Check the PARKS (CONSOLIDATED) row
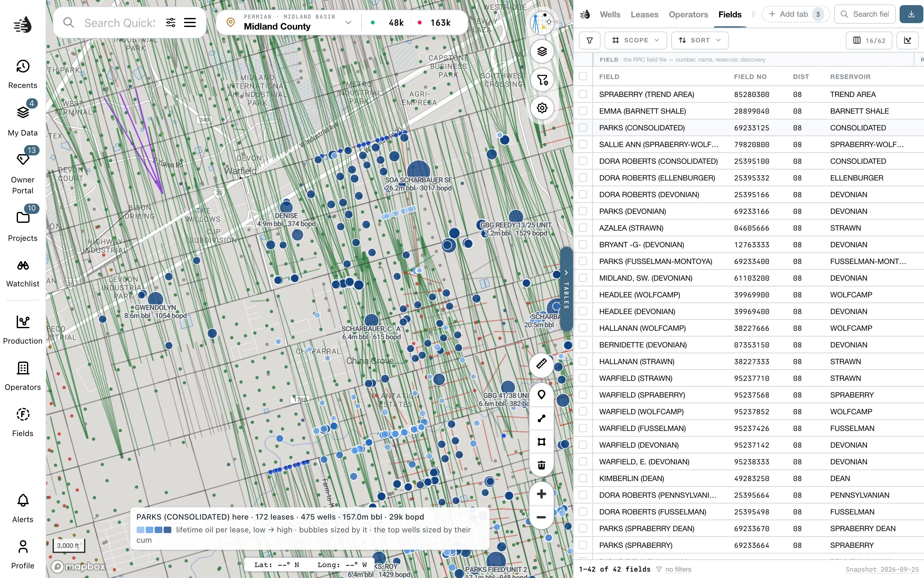The height and width of the screenshot is (578, 924). point(583,128)
